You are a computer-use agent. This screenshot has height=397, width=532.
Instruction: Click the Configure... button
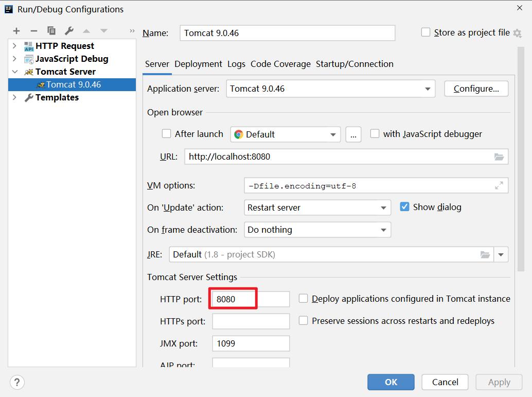[476, 89]
